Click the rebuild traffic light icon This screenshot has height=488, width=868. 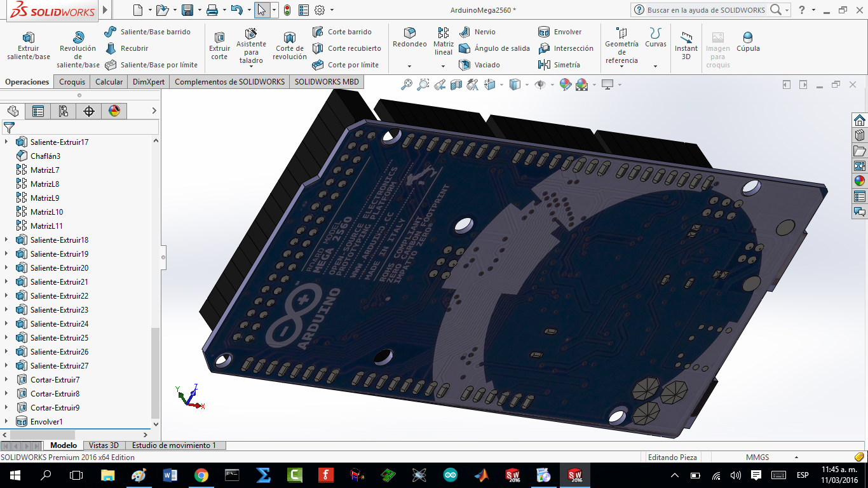[x=287, y=10]
